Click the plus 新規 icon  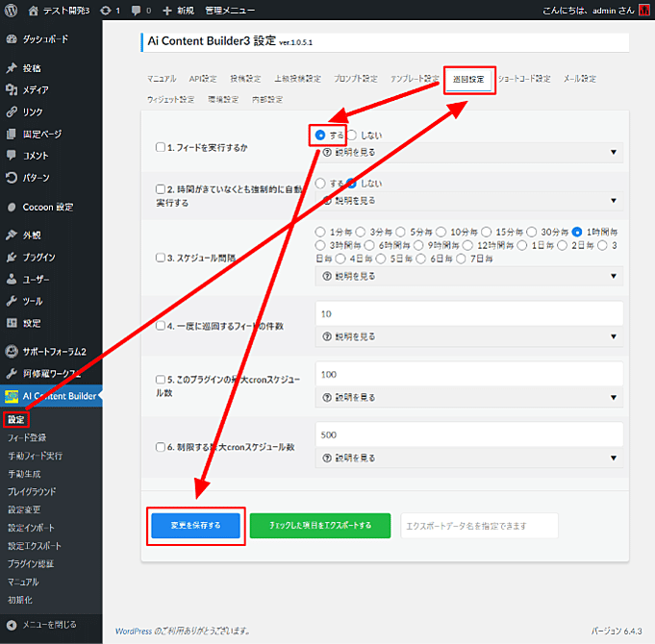pos(167,11)
